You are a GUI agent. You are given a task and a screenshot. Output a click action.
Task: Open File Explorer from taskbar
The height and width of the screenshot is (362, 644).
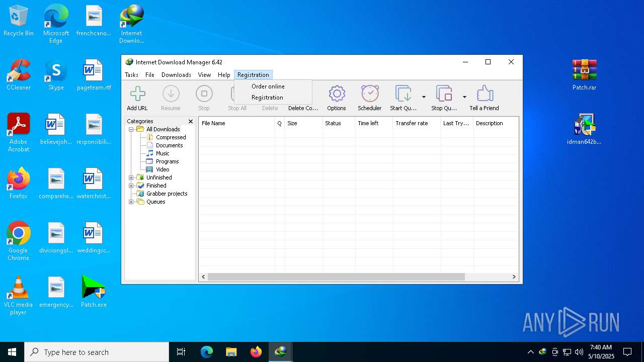tap(231, 352)
